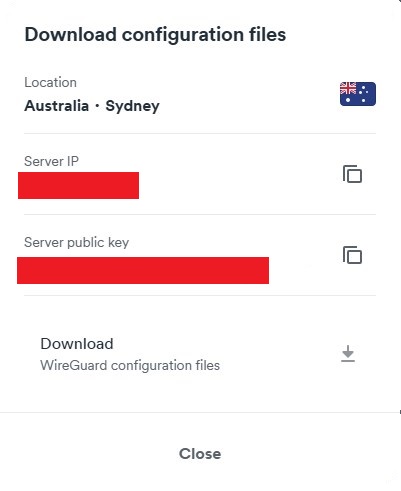The height and width of the screenshot is (491, 401).
Task: Click the dot separator between Australia and Sydney
Action: (x=97, y=106)
